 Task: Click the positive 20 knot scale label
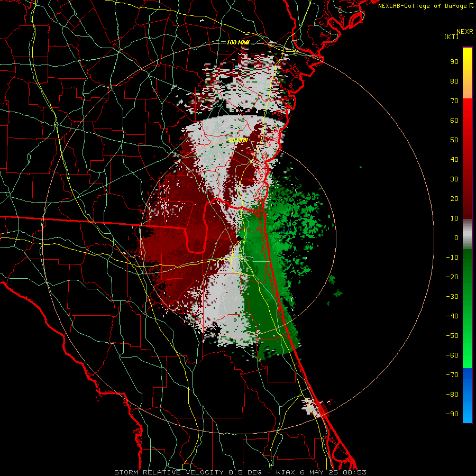(x=454, y=198)
